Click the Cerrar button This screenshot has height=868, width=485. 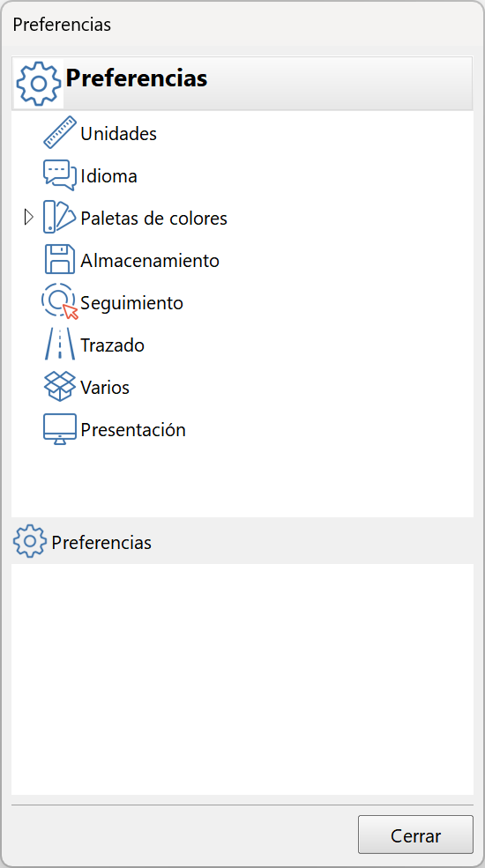pyautogui.click(x=416, y=835)
